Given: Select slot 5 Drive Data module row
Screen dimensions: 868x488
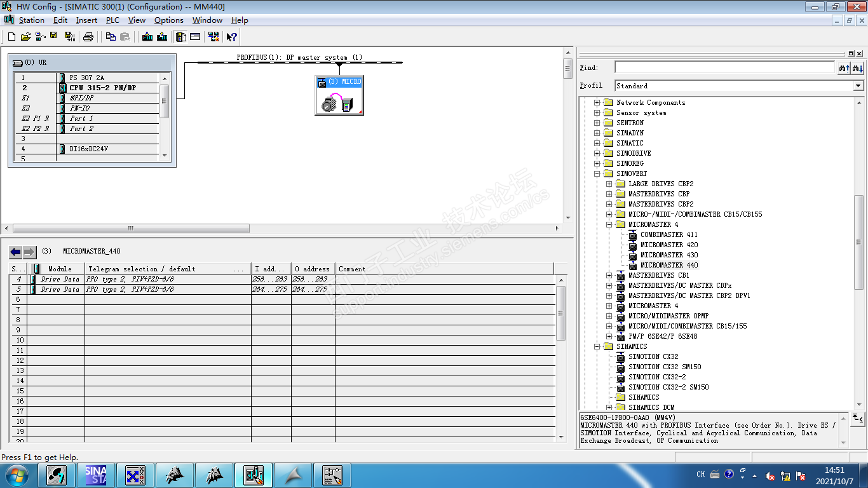Looking at the screenshot, I should [282, 289].
